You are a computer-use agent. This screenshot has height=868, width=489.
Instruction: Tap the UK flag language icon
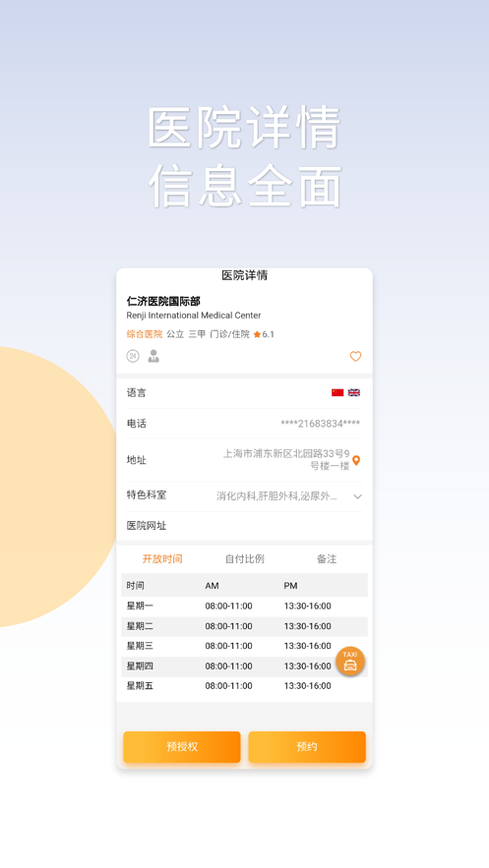354,392
